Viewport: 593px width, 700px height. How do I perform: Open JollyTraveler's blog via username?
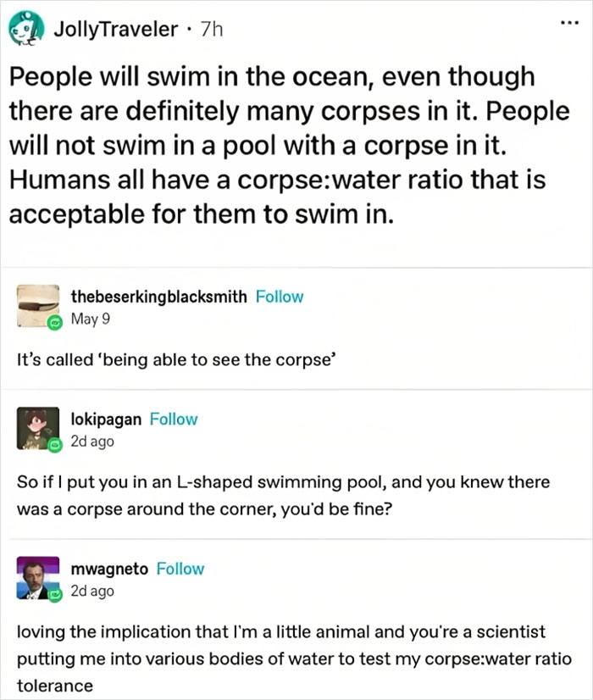[x=114, y=27]
